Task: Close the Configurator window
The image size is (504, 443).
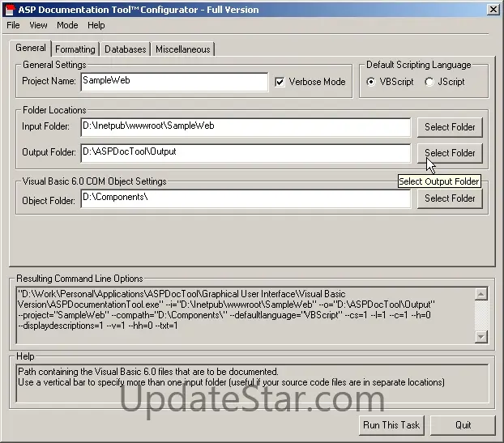Action: coord(493,10)
